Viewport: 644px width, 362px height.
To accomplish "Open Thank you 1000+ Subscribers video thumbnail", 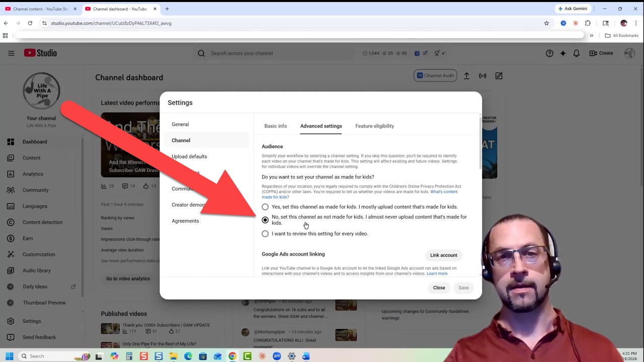I will pos(110,328).
